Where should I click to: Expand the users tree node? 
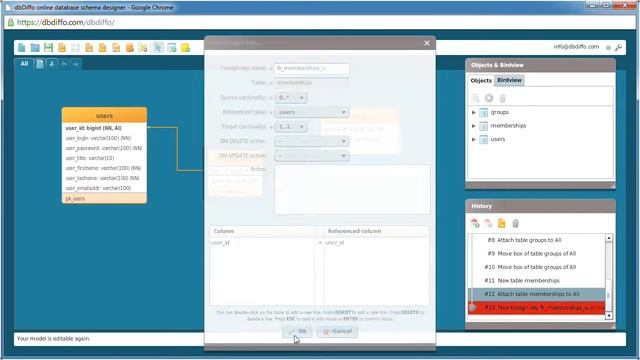474,140
